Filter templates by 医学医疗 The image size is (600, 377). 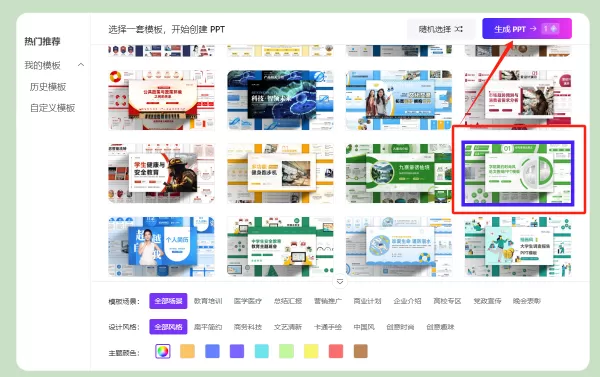pyautogui.click(x=248, y=301)
